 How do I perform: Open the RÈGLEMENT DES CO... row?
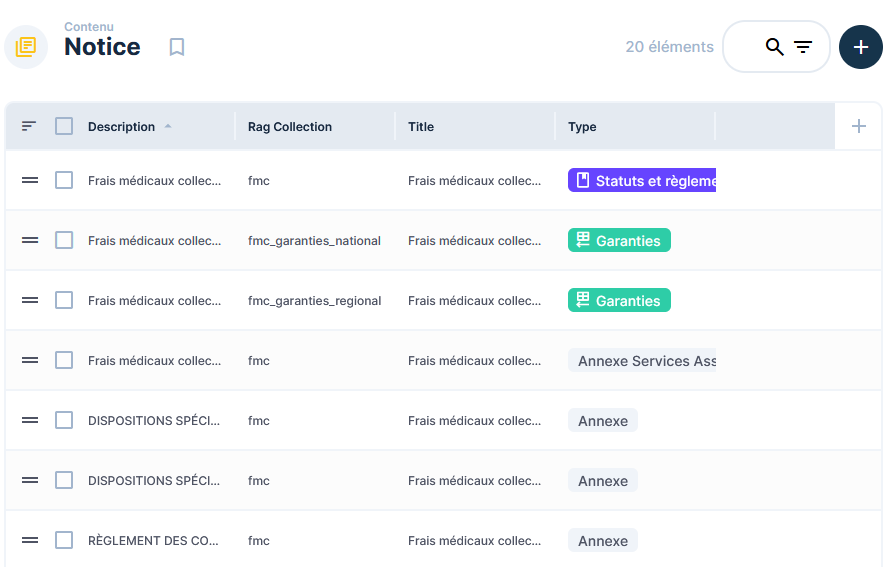tap(153, 541)
